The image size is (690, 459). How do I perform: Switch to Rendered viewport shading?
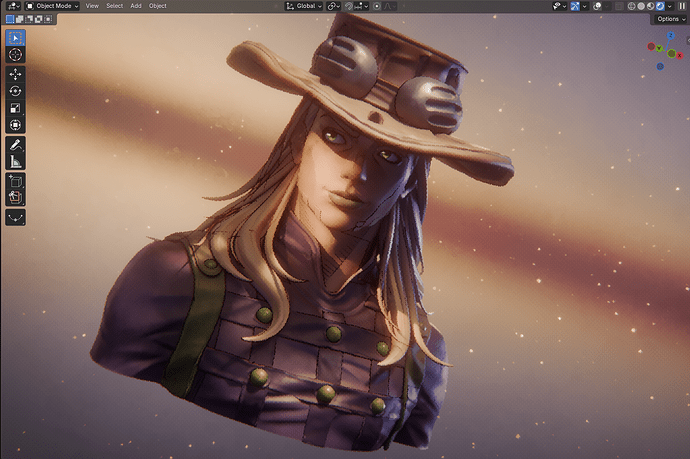(x=660, y=6)
